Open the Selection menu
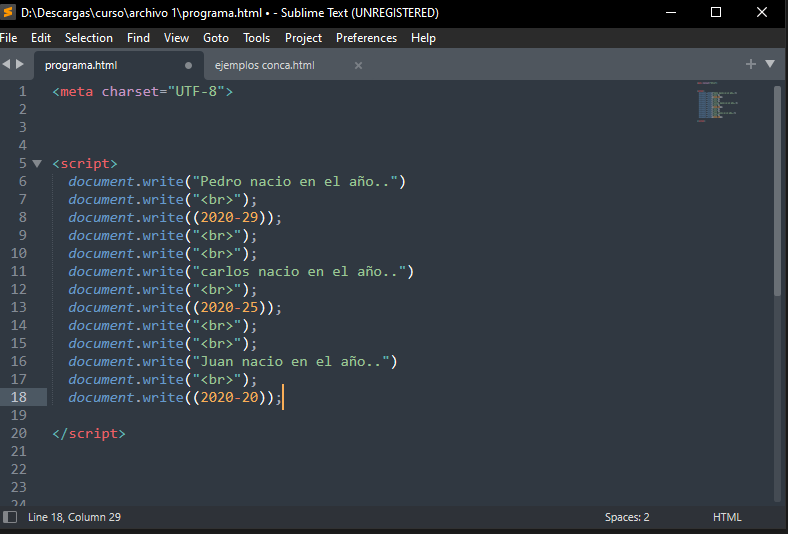This screenshot has height=534, width=788. point(89,38)
